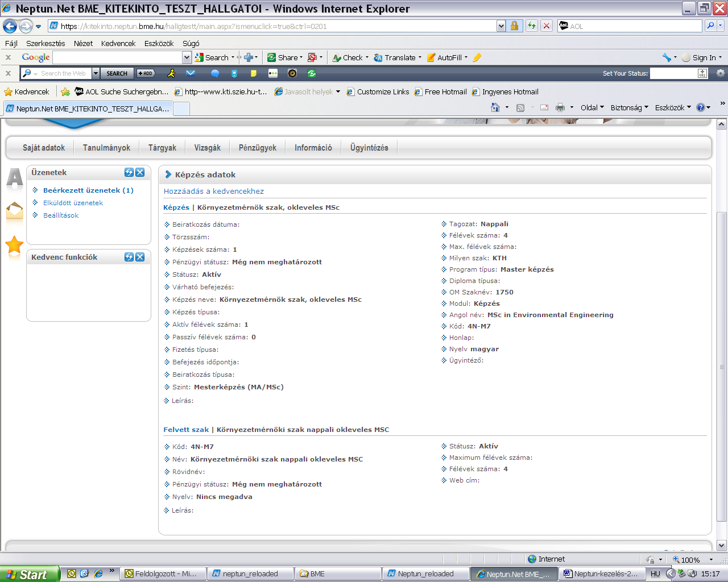Click the add-to-favorites star icon
This screenshot has width=728, height=582.
coord(65,92)
